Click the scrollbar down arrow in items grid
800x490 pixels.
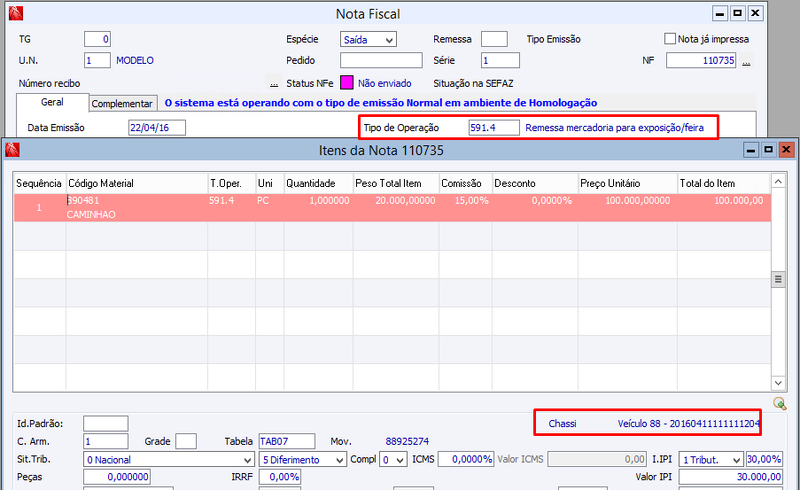[778, 383]
